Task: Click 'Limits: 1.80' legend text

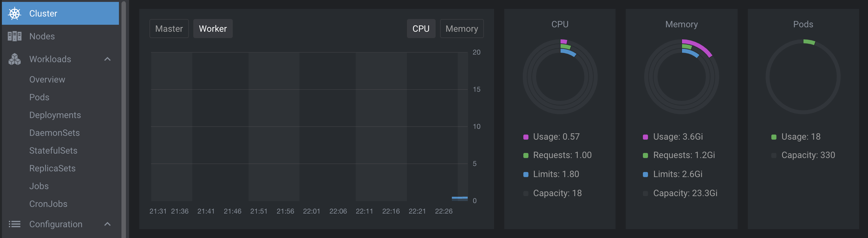Action: pyautogui.click(x=556, y=174)
